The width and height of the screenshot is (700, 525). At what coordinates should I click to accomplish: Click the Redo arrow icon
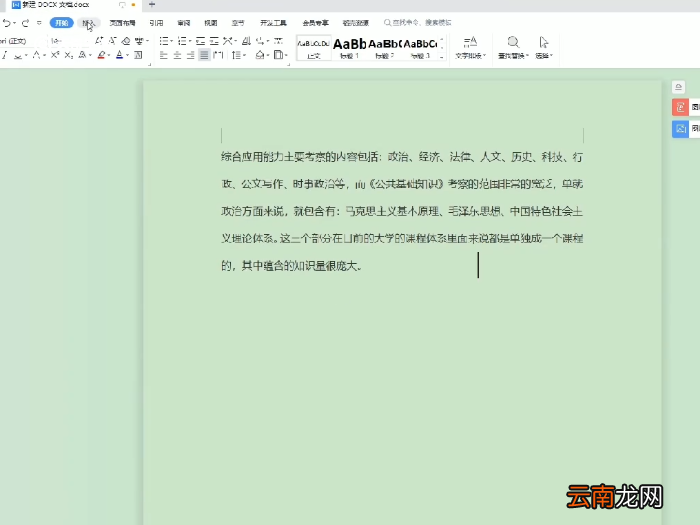point(25,23)
